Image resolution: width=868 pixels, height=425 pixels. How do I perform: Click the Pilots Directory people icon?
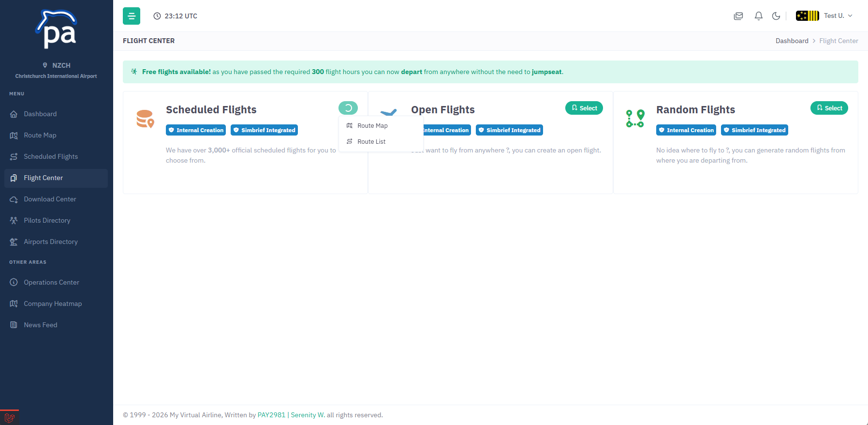tap(14, 221)
